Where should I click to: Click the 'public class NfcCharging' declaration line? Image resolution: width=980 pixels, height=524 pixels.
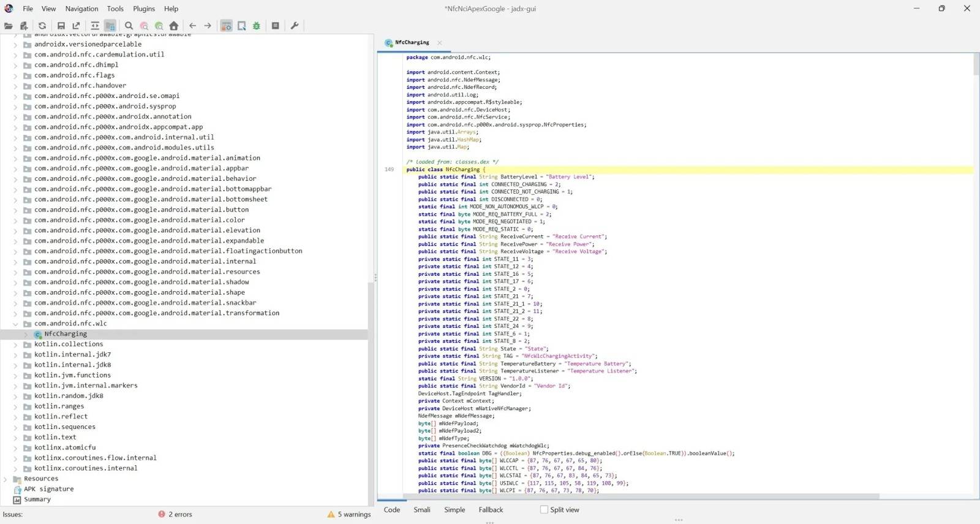(445, 170)
